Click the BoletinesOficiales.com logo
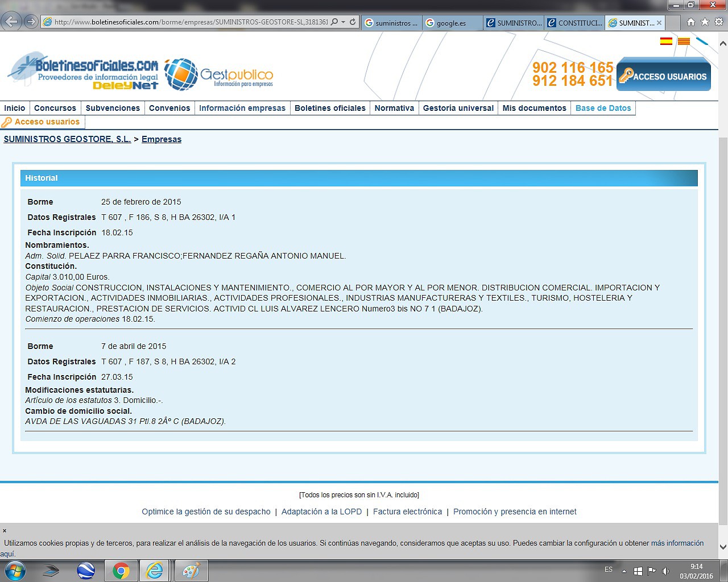 click(84, 71)
